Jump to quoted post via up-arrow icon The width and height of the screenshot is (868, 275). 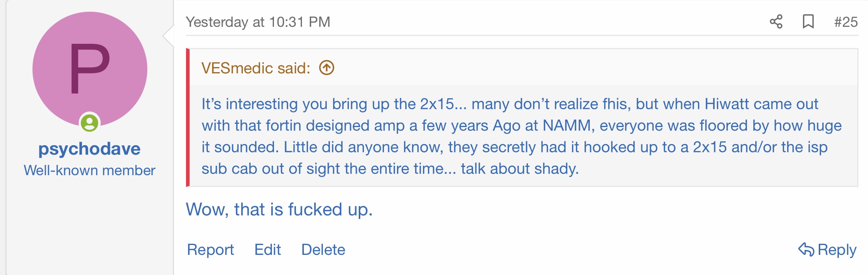[327, 68]
